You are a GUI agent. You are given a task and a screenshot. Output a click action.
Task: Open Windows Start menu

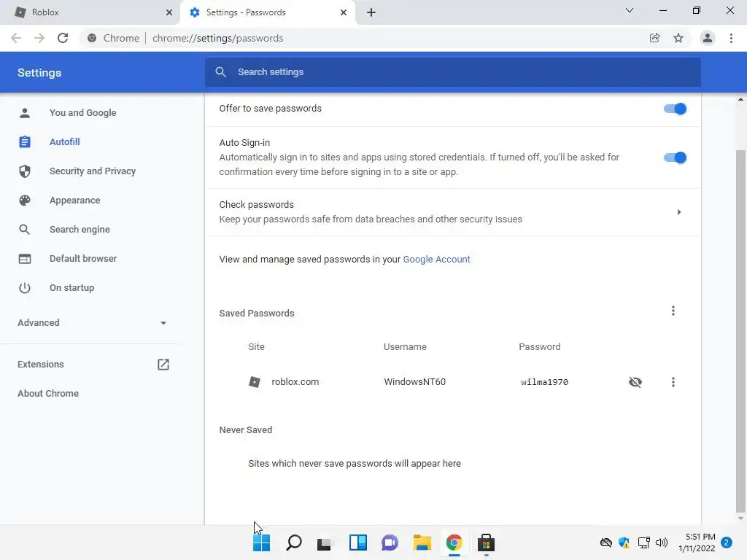pyautogui.click(x=262, y=542)
